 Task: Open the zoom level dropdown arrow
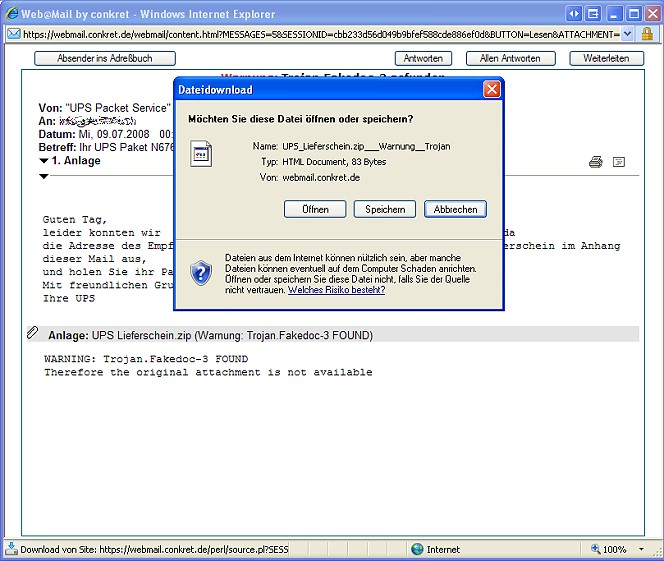pos(641,550)
